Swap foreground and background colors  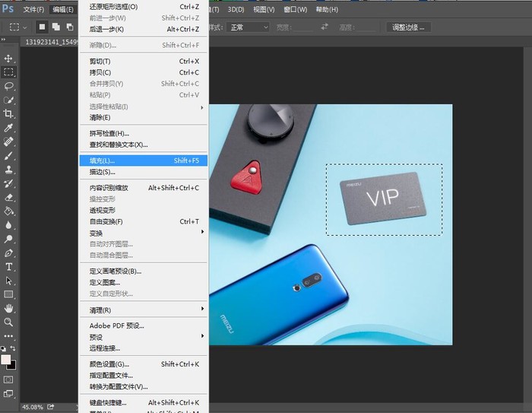(x=13, y=348)
